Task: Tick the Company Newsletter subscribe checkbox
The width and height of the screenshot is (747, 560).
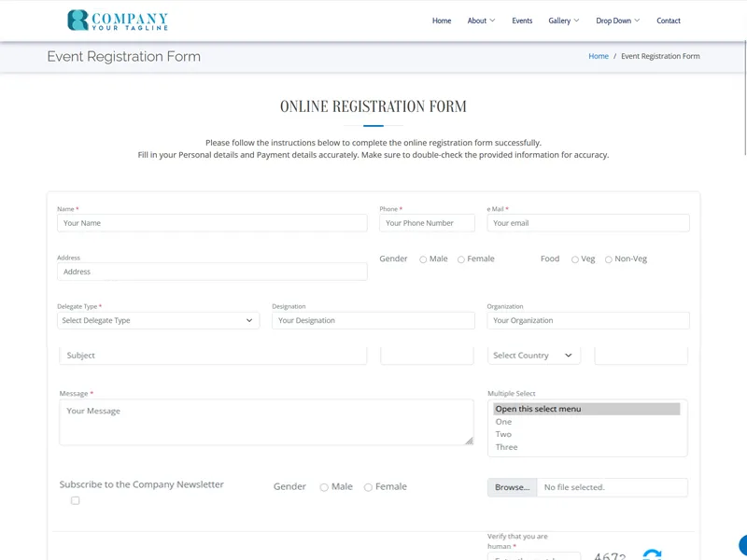Action: [x=76, y=500]
